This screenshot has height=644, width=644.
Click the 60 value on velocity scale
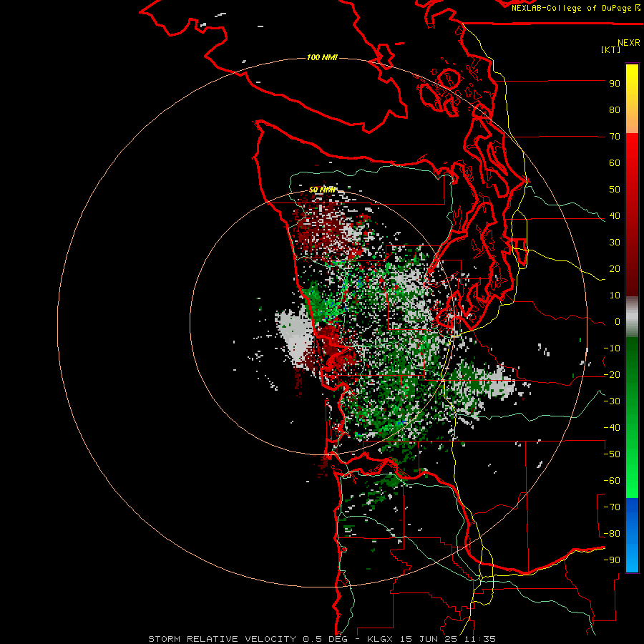[615, 163]
